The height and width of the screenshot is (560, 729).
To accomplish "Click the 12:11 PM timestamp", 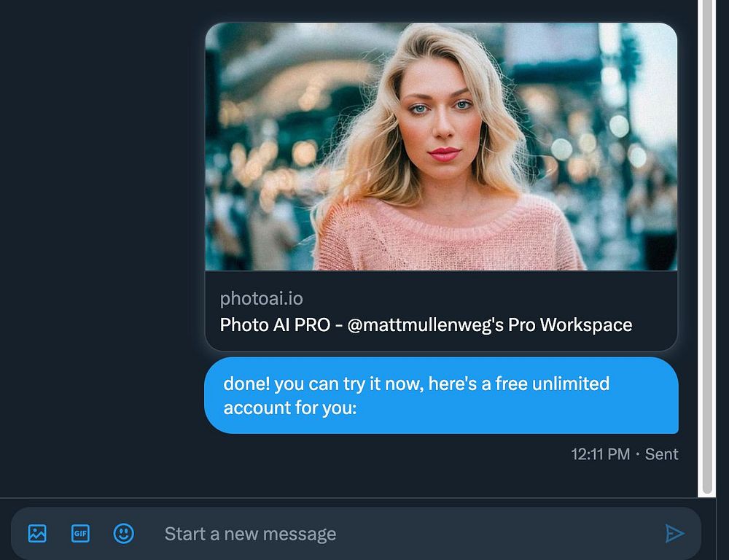I will click(x=600, y=454).
